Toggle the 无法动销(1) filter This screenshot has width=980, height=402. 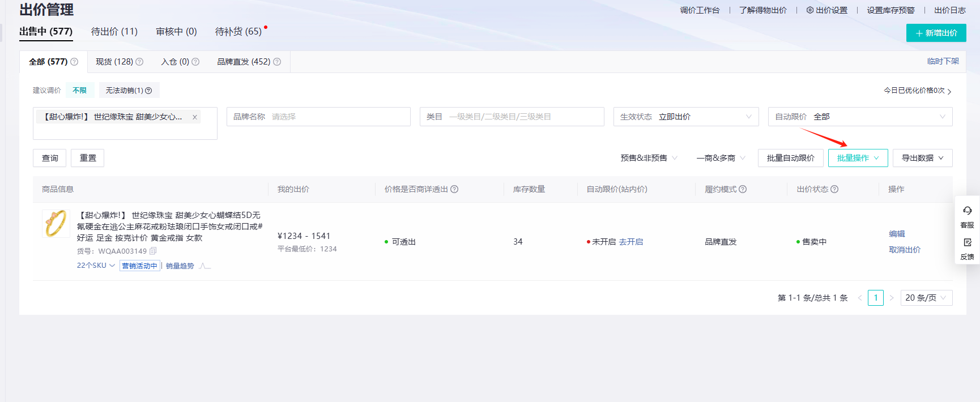pos(129,91)
